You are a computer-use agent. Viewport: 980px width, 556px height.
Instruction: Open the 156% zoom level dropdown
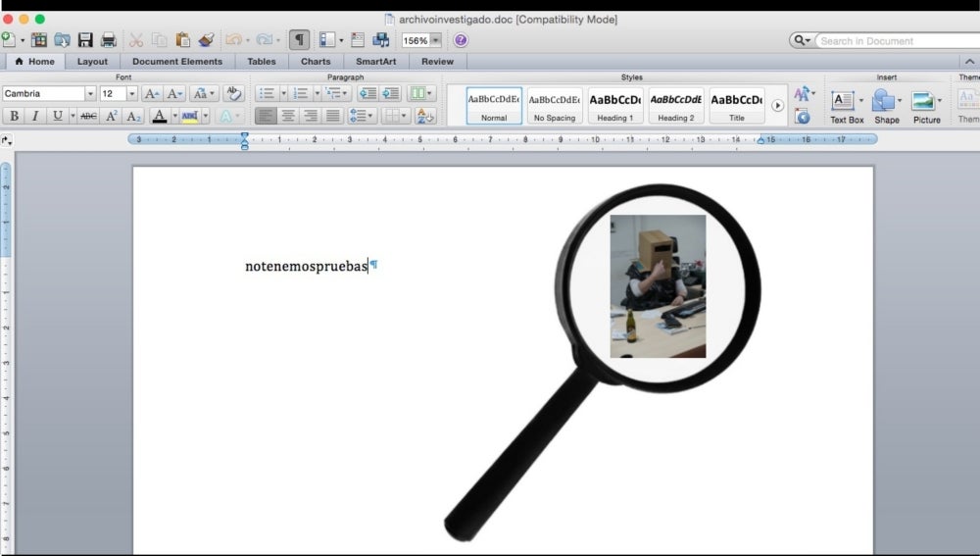[x=435, y=40]
